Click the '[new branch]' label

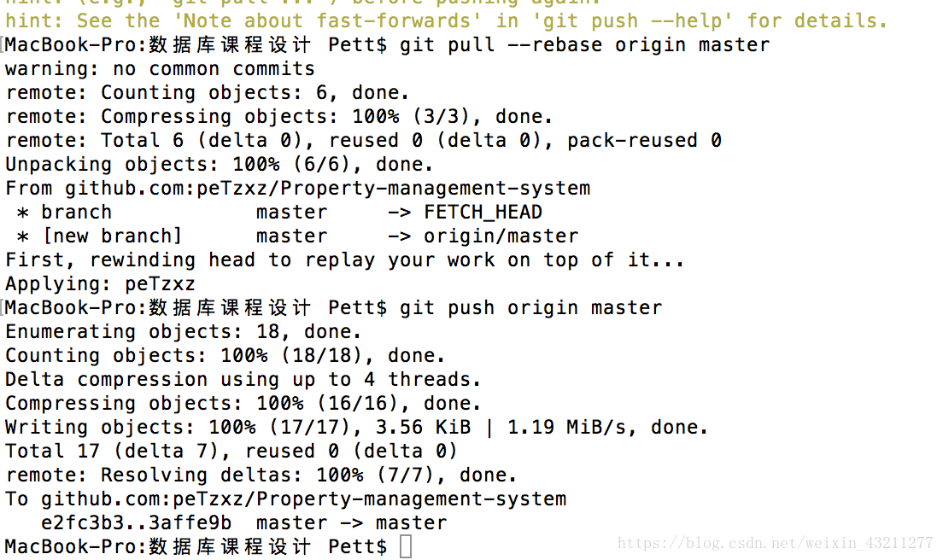tap(112, 236)
